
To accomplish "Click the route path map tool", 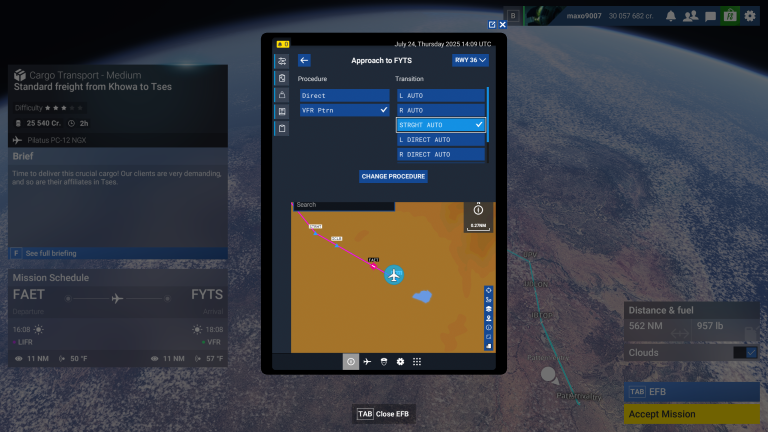I will pyautogui.click(x=488, y=300).
